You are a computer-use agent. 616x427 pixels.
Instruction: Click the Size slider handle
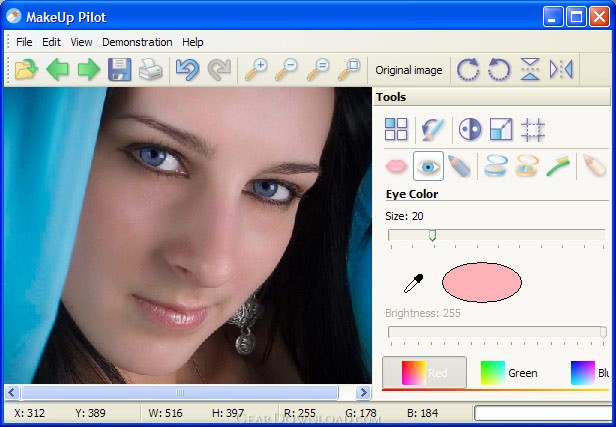432,235
